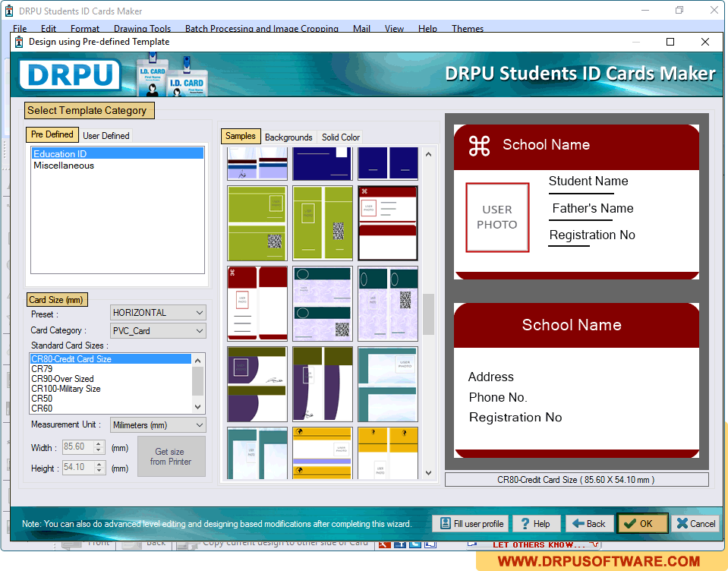The image size is (728, 571).
Task: Select CR79 card size
Action: [x=111, y=368]
